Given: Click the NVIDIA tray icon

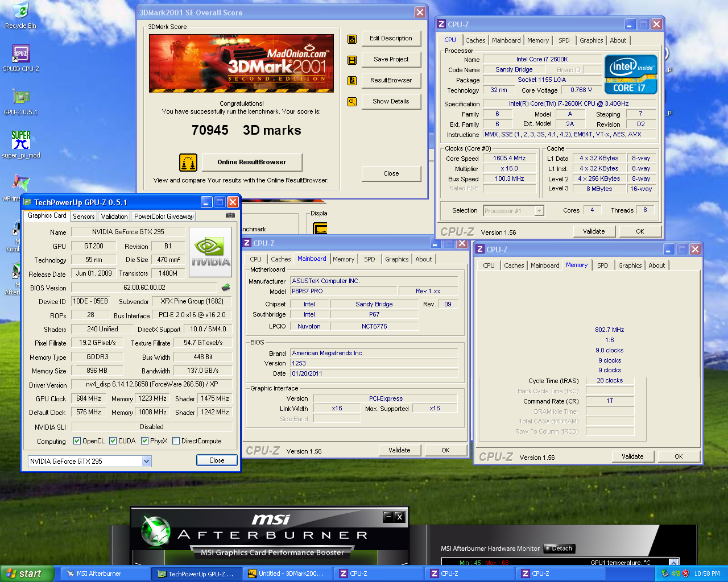Looking at the screenshot, I should 675,573.
